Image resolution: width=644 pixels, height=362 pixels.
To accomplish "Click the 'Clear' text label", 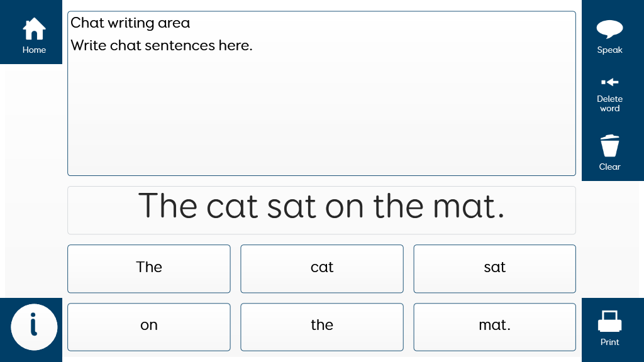I will (609, 167).
